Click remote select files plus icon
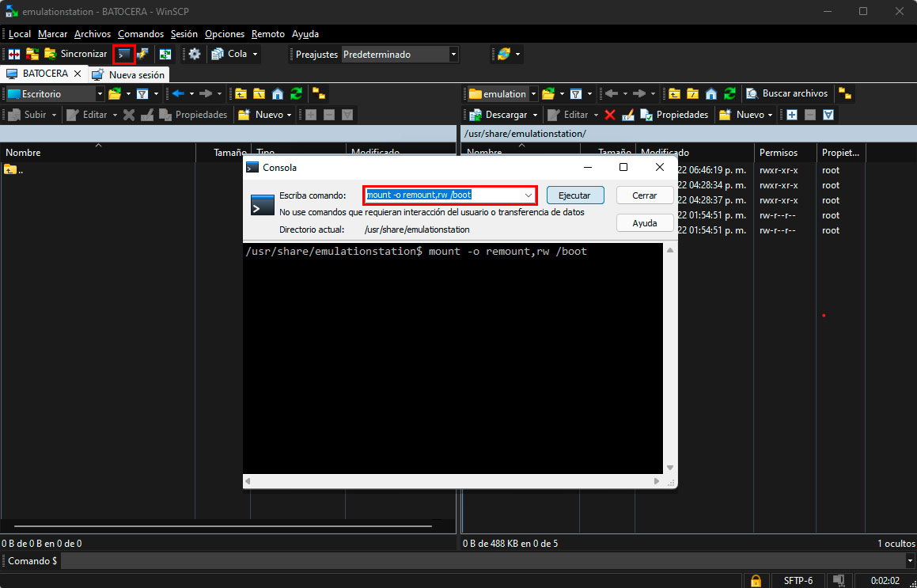The image size is (917, 588). (x=792, y=115)
